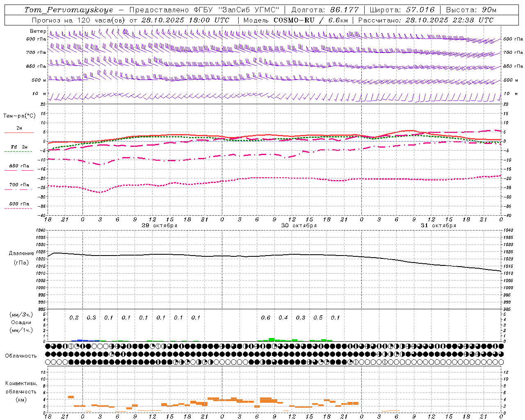Click the 'Конвективн.' convective cloud label
The height and width of the screenshot is (420, 525).
[21, 383]
